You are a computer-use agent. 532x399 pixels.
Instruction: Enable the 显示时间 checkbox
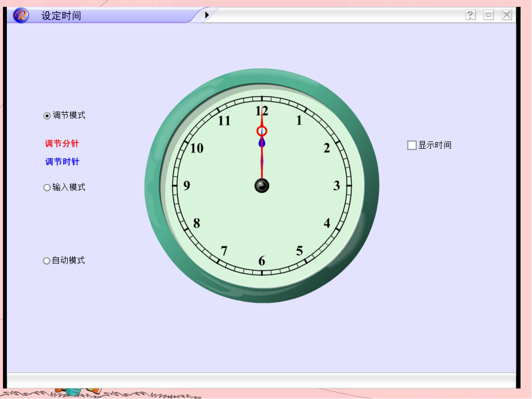tap(412, 145)
